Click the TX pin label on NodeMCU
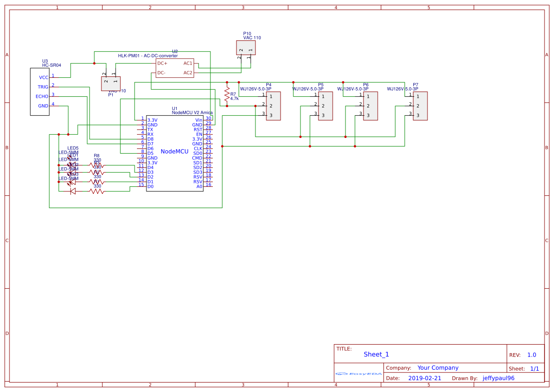The image size is (554, 392). pos(150,130)
